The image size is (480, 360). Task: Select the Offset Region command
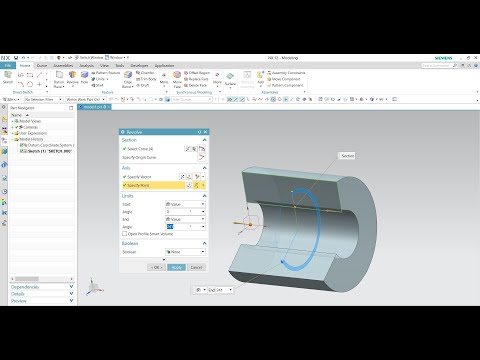[197, 73]
